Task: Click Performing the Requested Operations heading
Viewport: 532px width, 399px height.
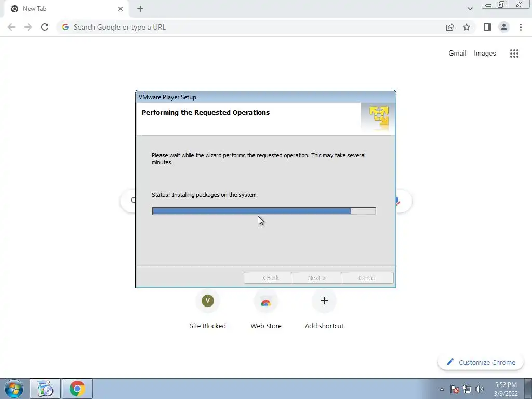Action: coord(206,113)
